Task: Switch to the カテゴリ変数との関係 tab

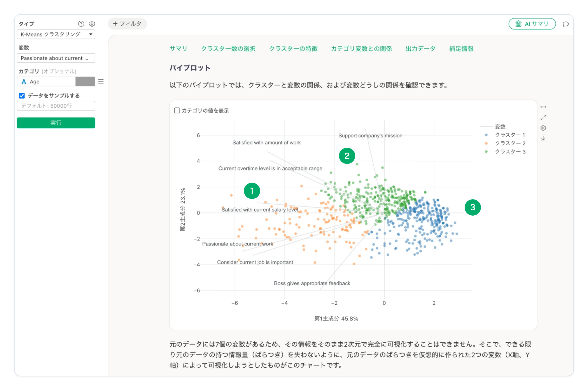Action: tap(361, 49)
